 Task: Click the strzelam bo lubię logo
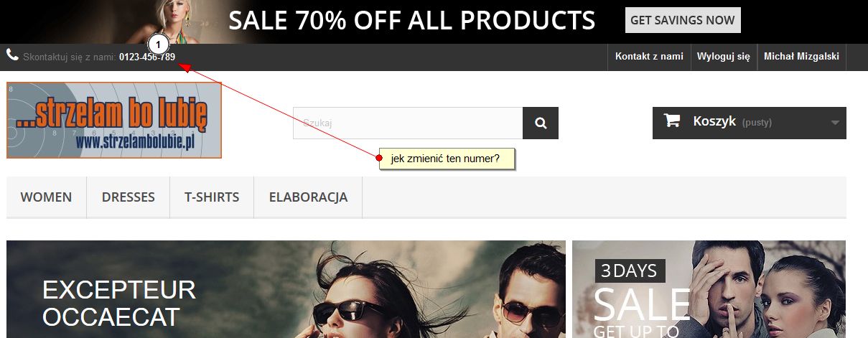tap(114, 120)
